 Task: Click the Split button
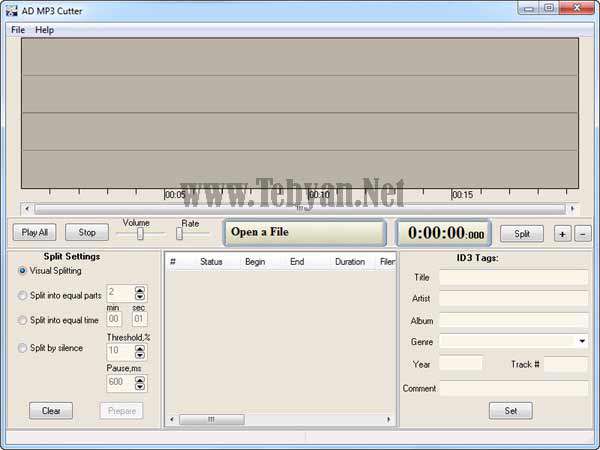tap(522, 233)
